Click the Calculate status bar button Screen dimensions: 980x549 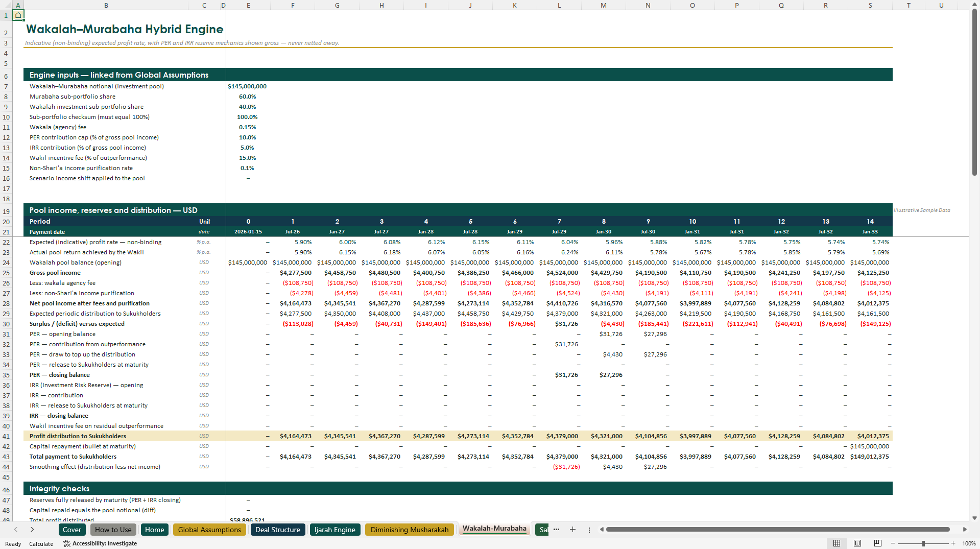41,544
